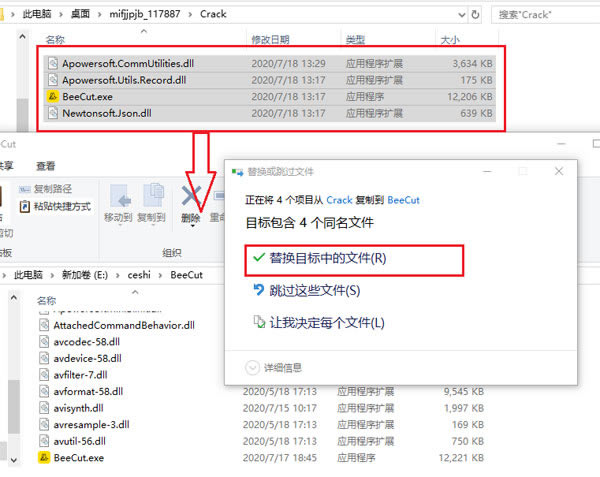The image size is (600, 477).
Task: Expand the breadcrumb arrow after ceshi
Action: (x=160, y=274)
